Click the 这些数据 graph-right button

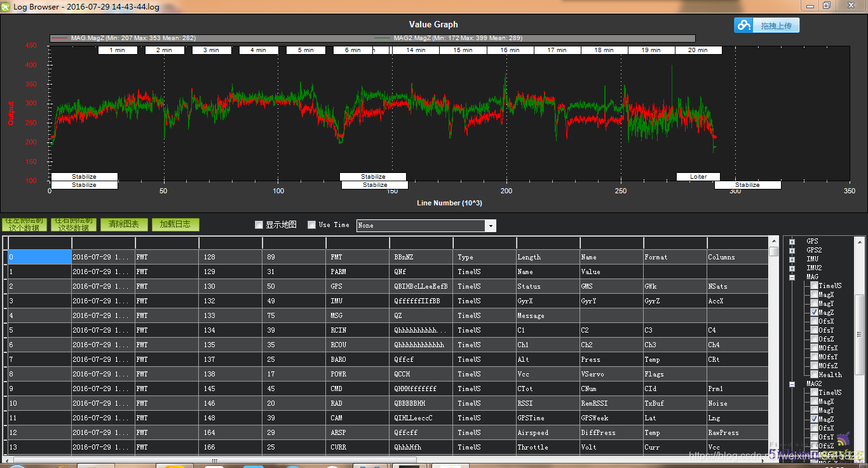coord(73,224)
